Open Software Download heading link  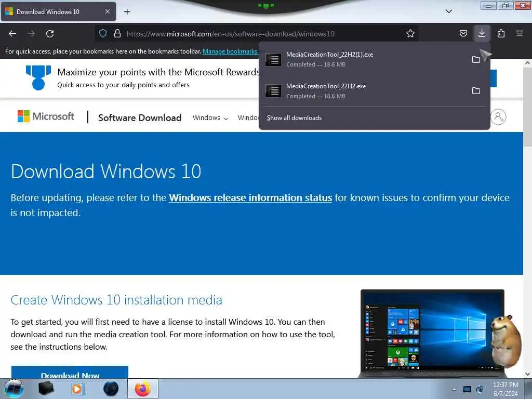pyautogui.click(x=140, y=118)
